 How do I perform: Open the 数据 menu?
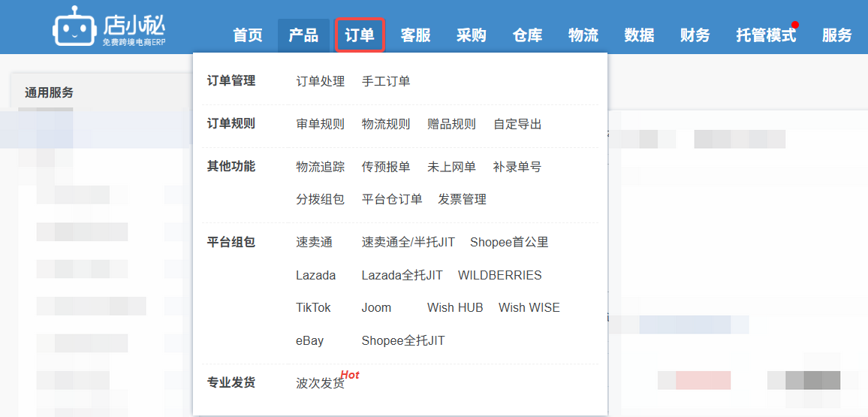(x=640, y=35)
